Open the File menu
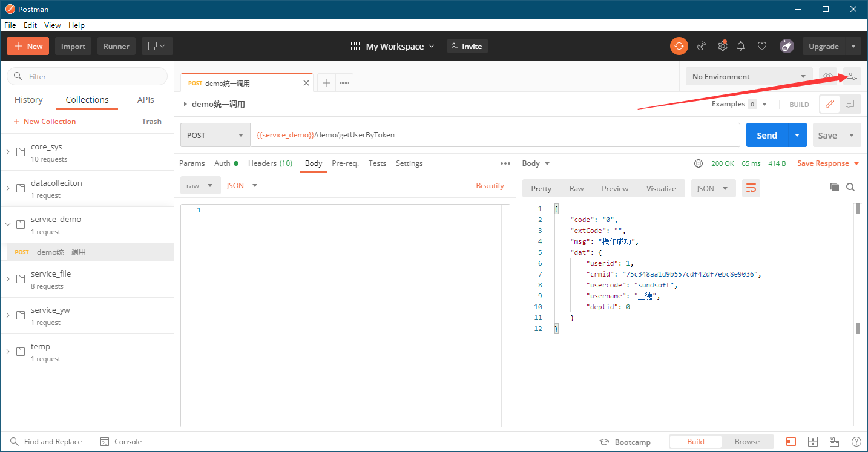This screenshot has width=868, height=452. (x=10, y=25)
